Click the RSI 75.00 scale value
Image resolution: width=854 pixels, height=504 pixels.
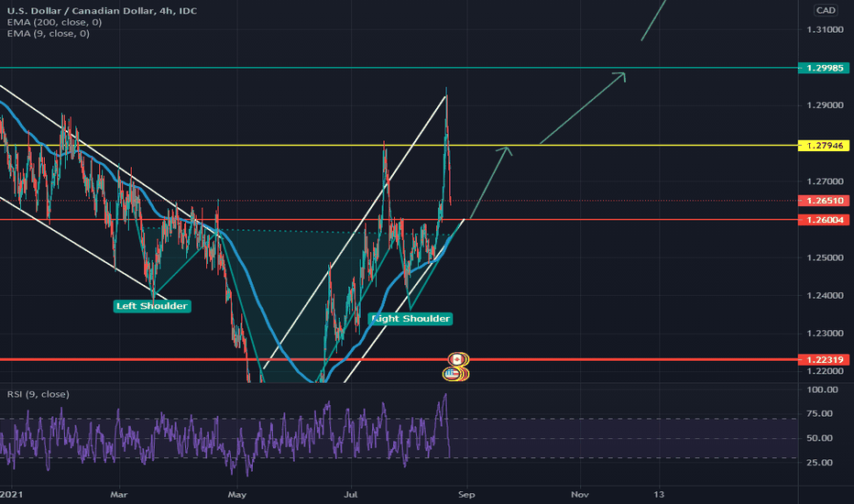pyautogui.click(x=820, y=413)
